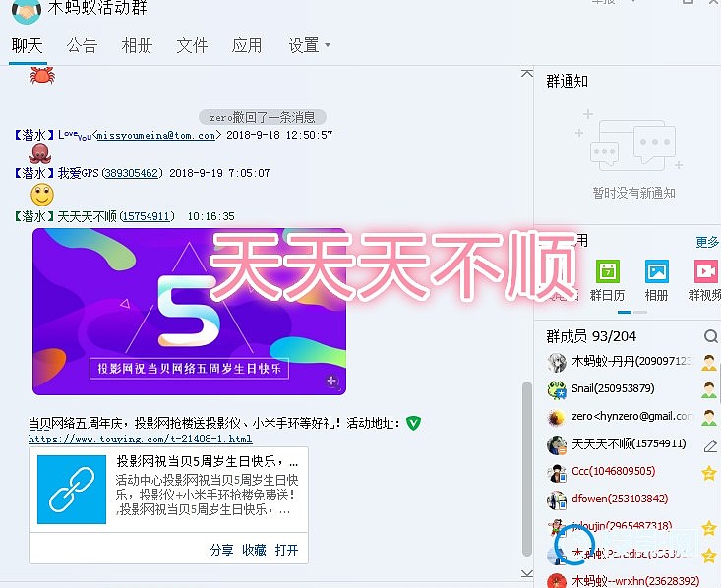Click the chat scroll-down arrow
Viewport: 721px width, 588px height.
pyautogui.click(x=527, y=573)
